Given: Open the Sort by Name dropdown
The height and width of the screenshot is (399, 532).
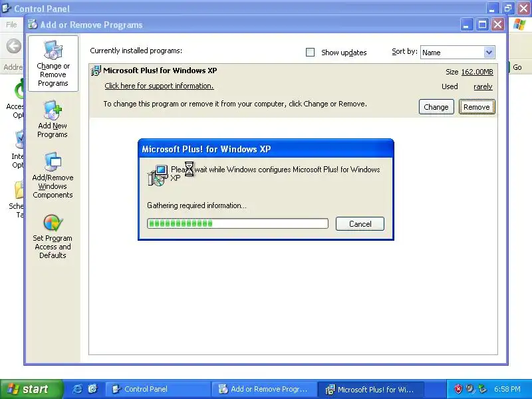Looking at the screenshot, I should (458, 53).
